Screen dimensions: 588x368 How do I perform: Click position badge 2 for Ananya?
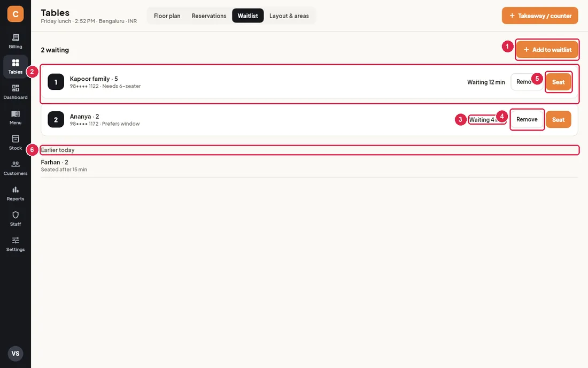click(56, 119)
